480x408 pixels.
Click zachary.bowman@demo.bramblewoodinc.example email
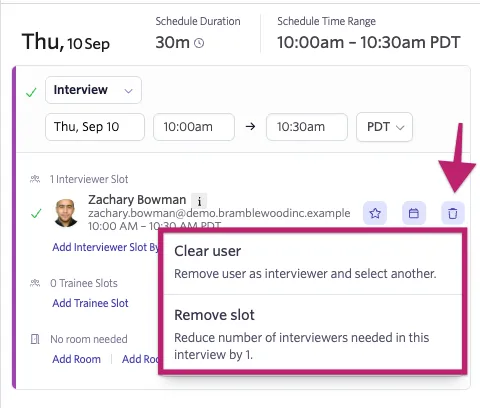(219, 213)
